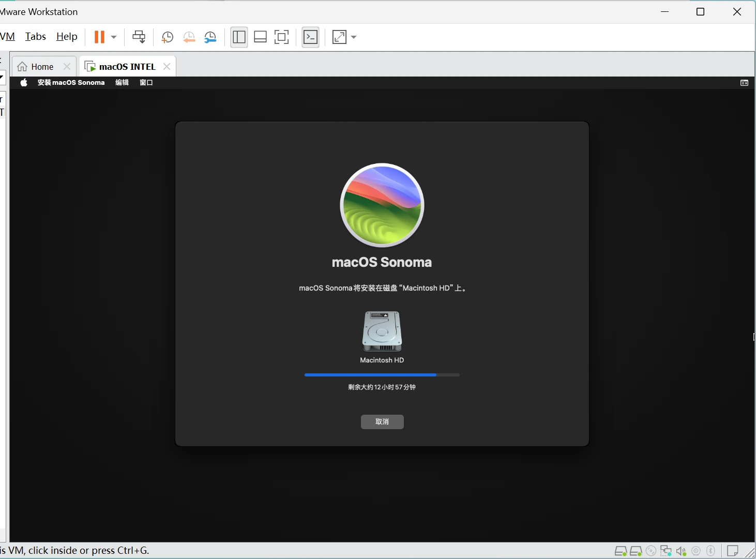756x559 pixels.
Task: Close the macOS INTEL tab
Action: (167, 67)
